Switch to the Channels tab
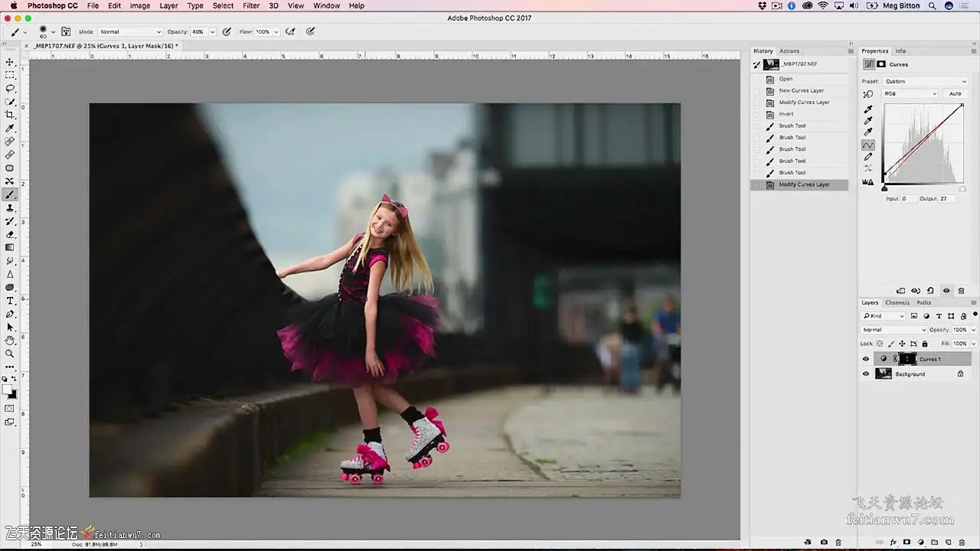Screen dimensions: 980x551 [897, 302]
